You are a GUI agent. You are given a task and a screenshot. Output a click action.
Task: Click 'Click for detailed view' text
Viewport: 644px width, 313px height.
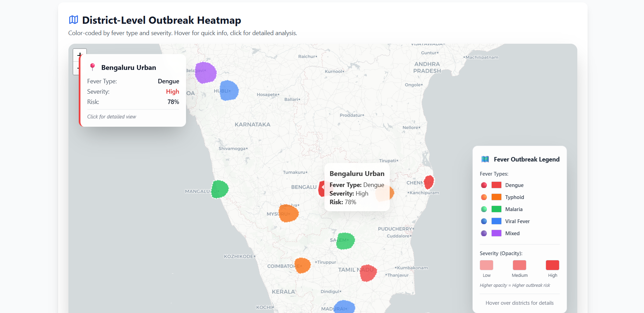coord(111,117)
